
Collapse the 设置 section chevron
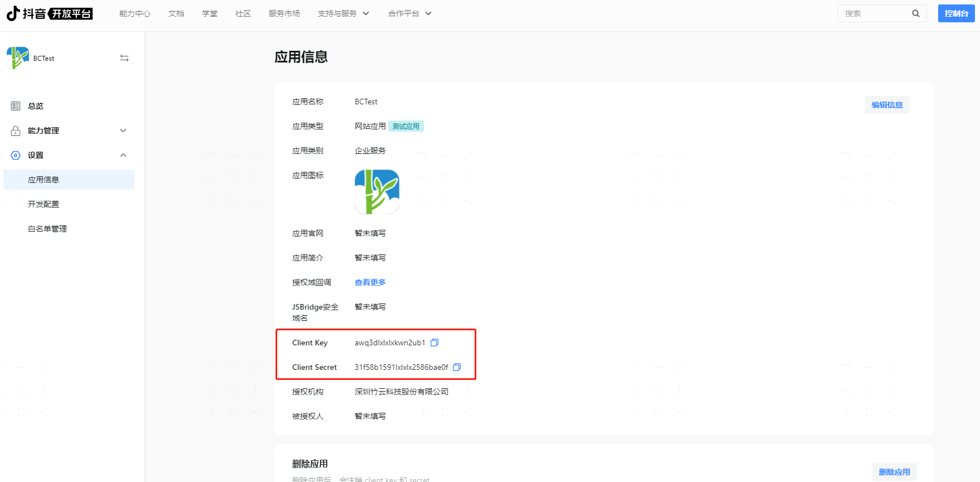[123, 155]
